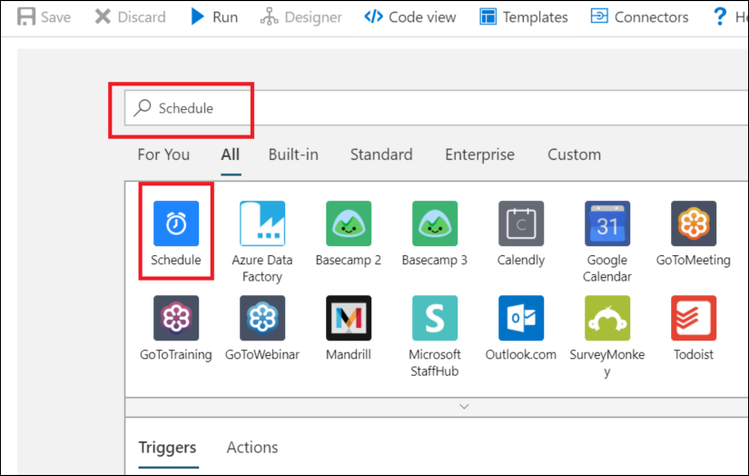Screen dimensions: 749x476
Task: Open the Templates toolbar item
Action: click(x=524, y=17)
